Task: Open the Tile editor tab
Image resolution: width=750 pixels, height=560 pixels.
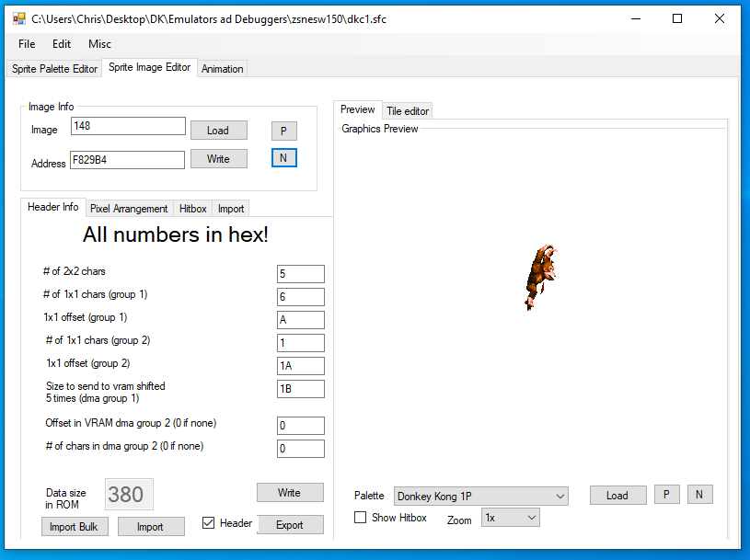Action: point(407,111)
